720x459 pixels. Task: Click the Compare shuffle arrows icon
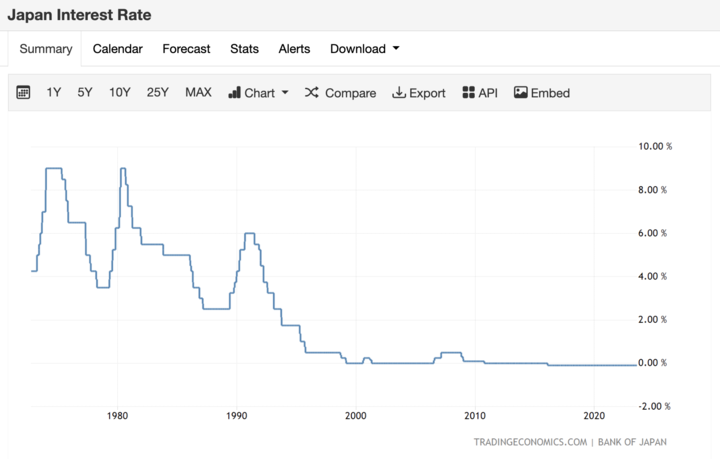311,93
